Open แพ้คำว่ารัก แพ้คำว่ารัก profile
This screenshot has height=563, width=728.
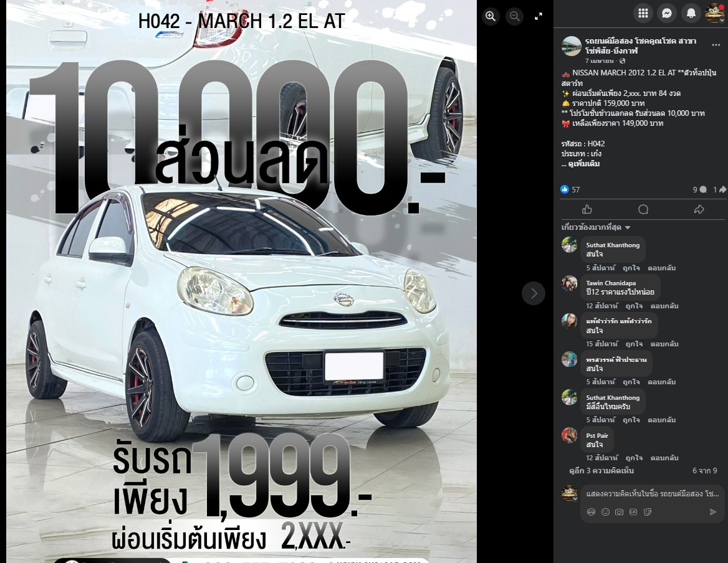click(618, 321)
